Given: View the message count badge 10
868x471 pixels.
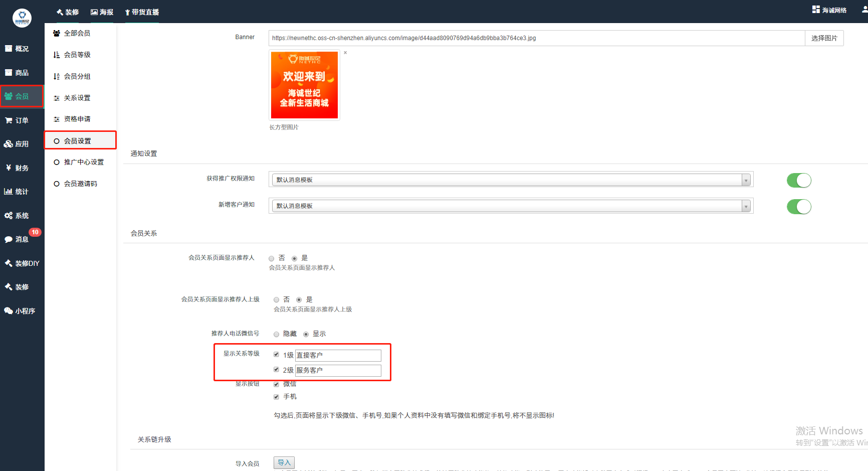Looking at the screenshot, I should coord(35,232).
